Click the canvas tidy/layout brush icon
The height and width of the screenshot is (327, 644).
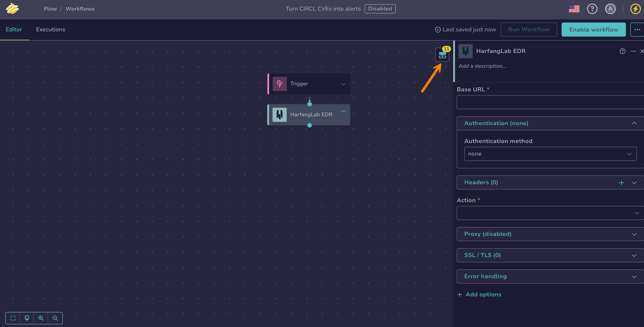[27, 318]
